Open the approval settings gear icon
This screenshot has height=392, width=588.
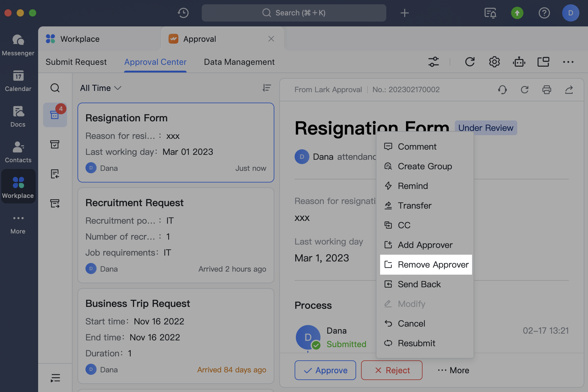click(x=494, y=62)
